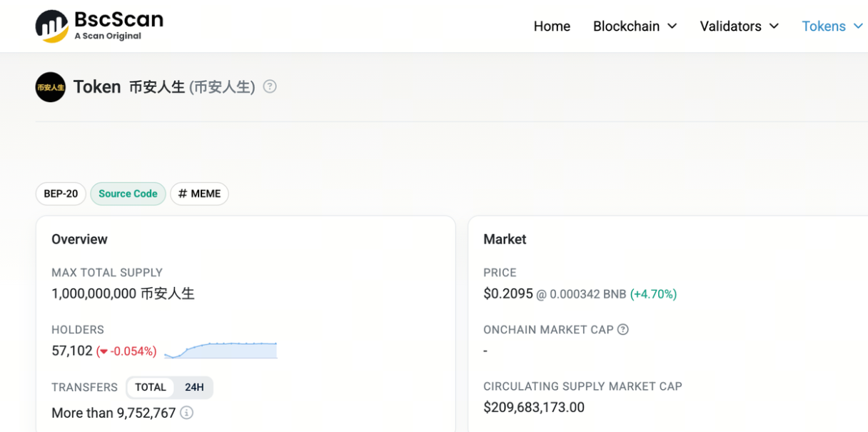Switch transfers view to TOTAL

point(151,387)
